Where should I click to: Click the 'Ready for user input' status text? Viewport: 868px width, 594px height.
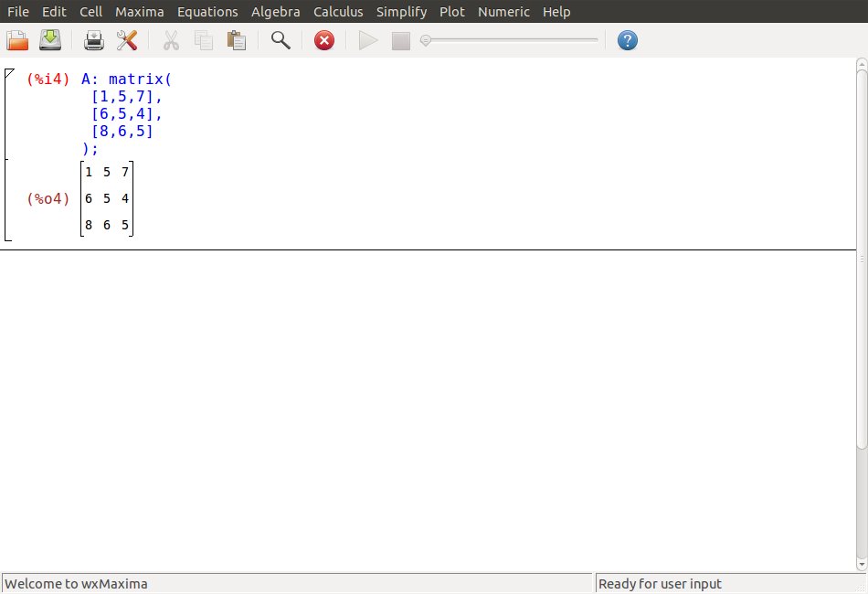click(660, 584)
